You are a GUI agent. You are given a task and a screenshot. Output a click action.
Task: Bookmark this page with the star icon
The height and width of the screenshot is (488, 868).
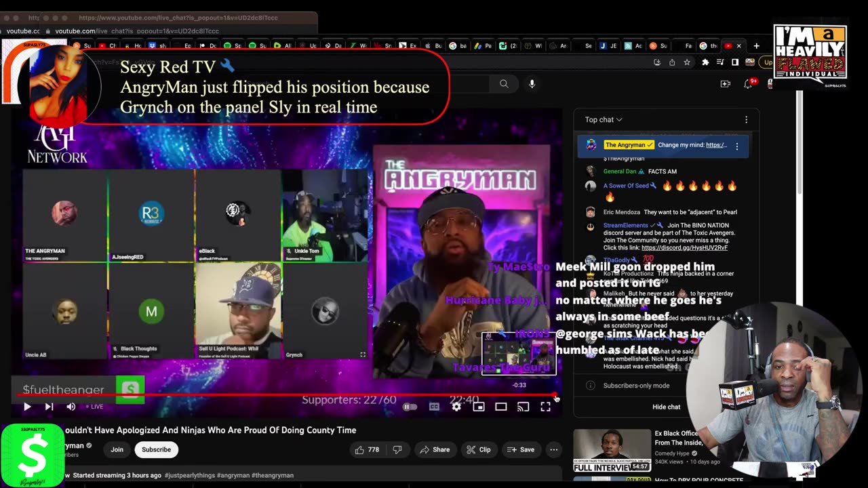(687, 62)
